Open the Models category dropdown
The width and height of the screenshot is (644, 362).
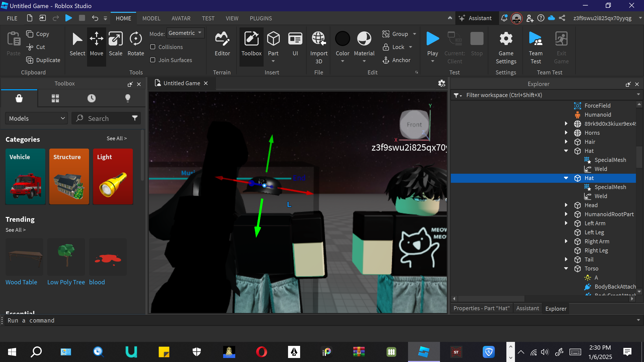37,118
